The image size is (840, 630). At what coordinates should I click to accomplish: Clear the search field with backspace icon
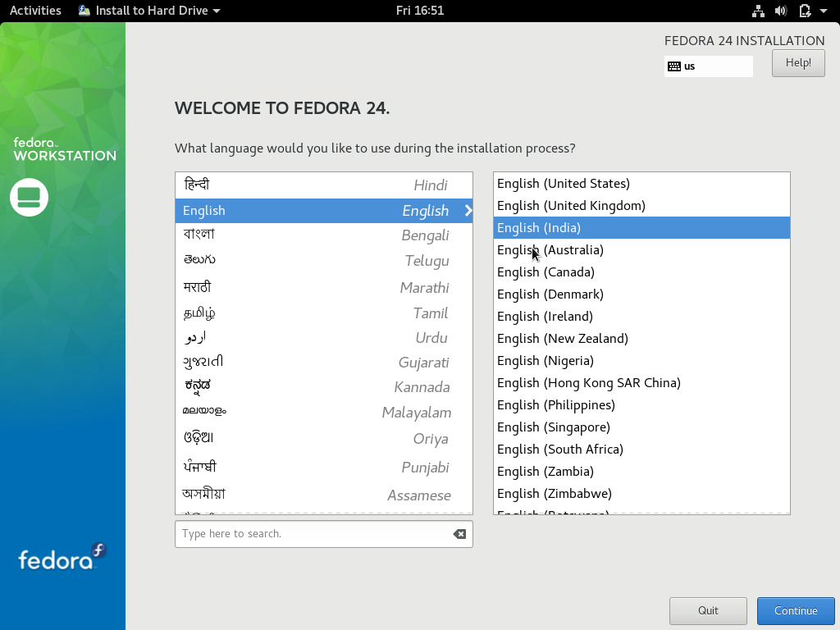coord(459,534)
